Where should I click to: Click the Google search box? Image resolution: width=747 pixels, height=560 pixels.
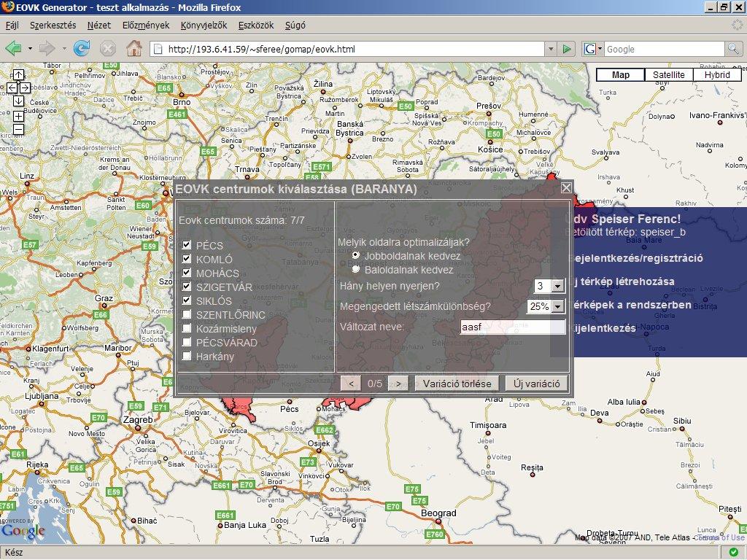(x=665, y=49)
